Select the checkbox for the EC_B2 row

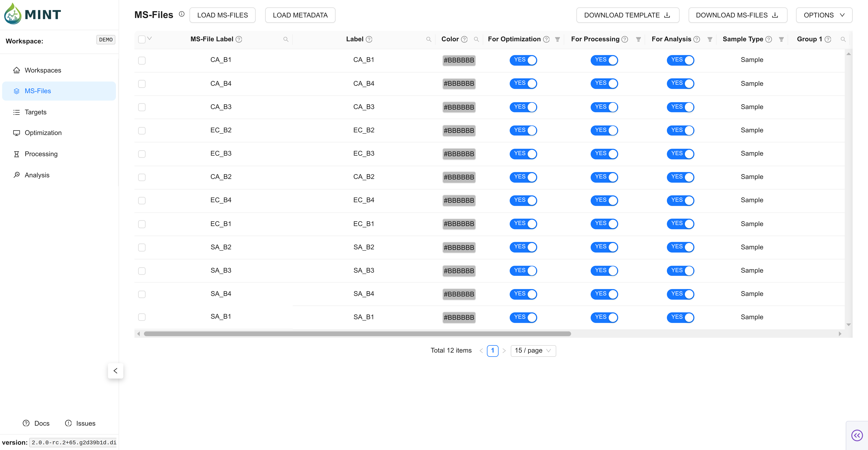(x=142, y=130)
